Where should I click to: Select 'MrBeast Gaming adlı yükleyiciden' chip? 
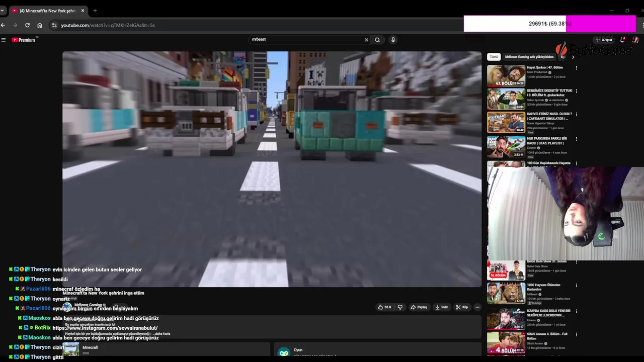tap(529, 57)
